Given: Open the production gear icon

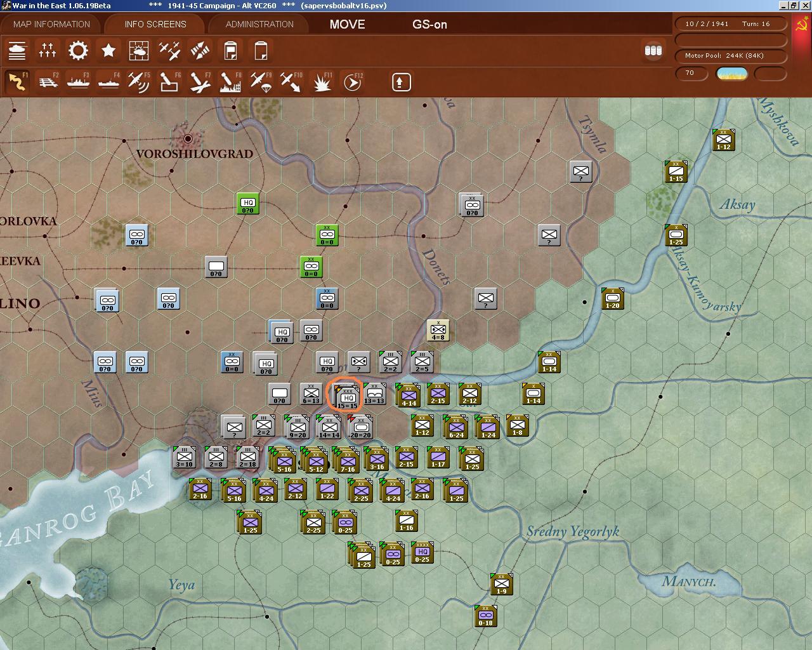Looking at the screenshot, I should (x=78, y=50).
